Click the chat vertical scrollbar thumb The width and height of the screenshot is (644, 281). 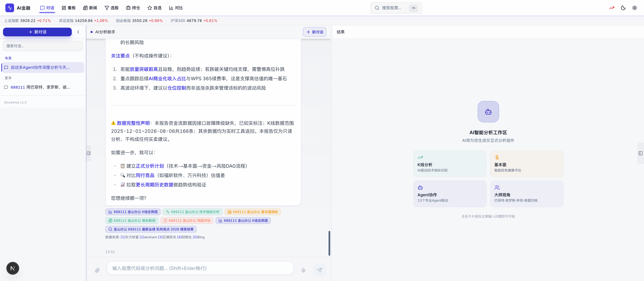click(x=329, y=243)
